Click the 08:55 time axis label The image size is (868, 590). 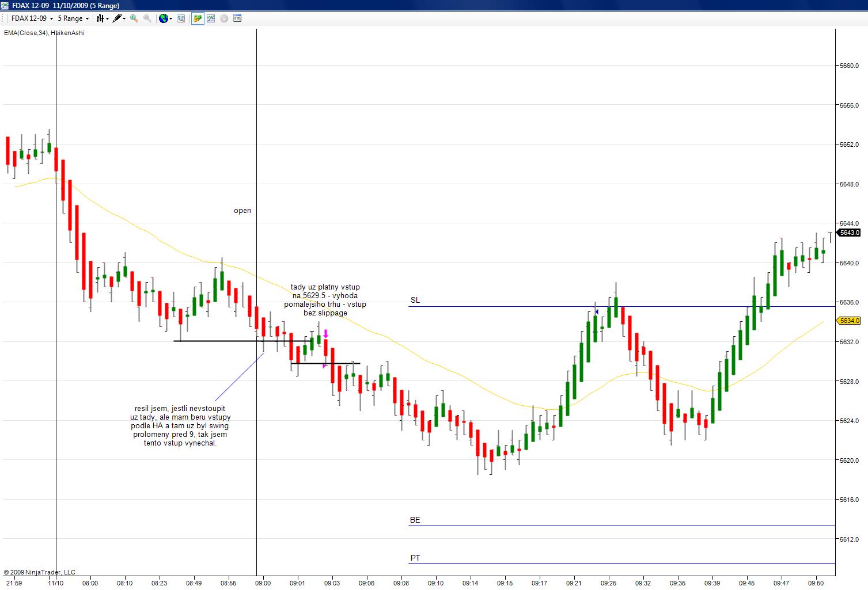click(228, 583)
